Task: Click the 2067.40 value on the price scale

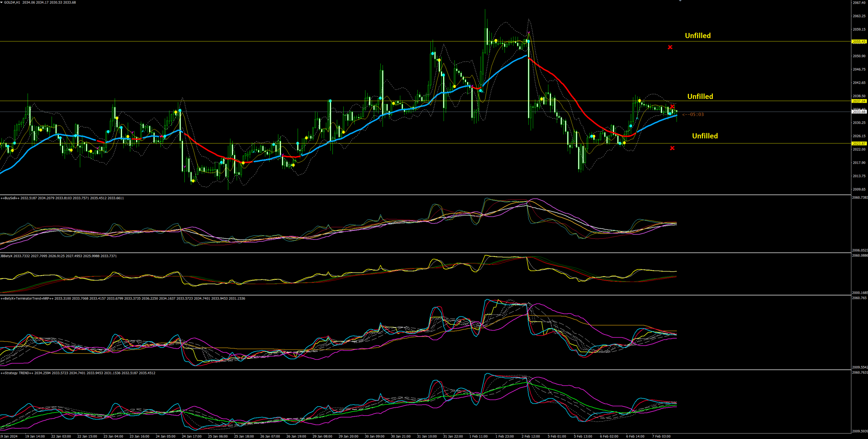Action: tap(859, 3)
